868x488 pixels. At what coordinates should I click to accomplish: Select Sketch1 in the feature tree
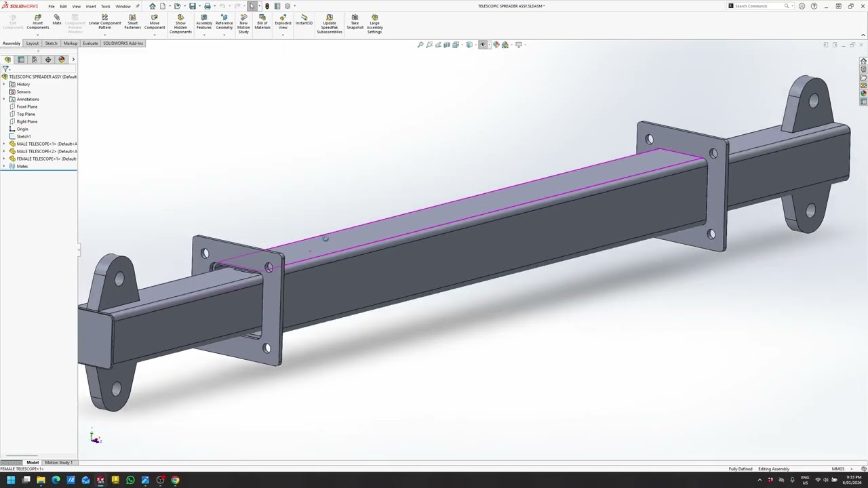[x=23, y=136]
